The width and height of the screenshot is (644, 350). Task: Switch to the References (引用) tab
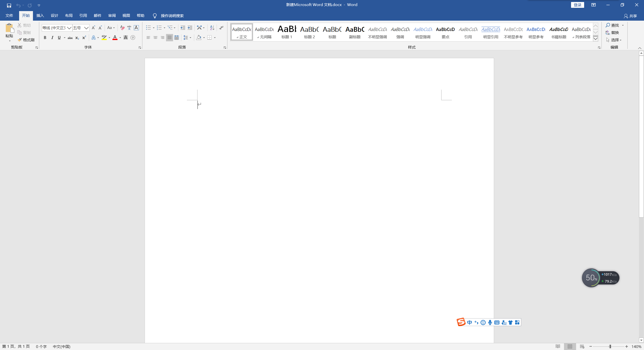click(83, 16)
